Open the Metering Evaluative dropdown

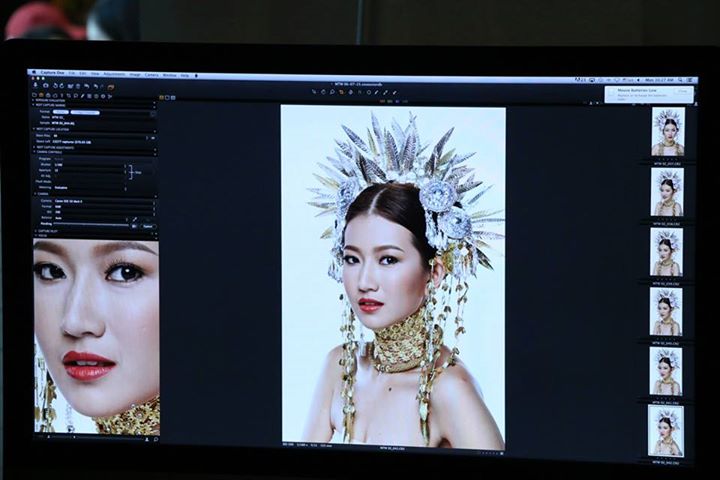[90, 188]
